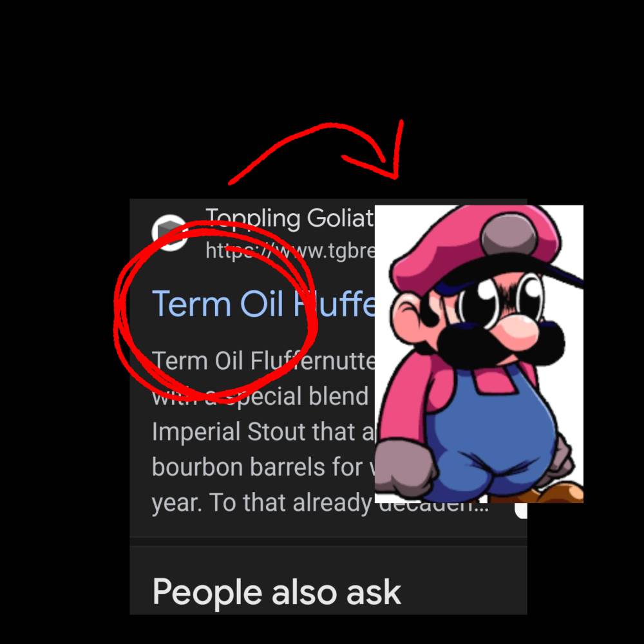The height and width of the screenshot is (644, 644).
Task: Click Mario's black mustache
Action: (x=500, y=343)
